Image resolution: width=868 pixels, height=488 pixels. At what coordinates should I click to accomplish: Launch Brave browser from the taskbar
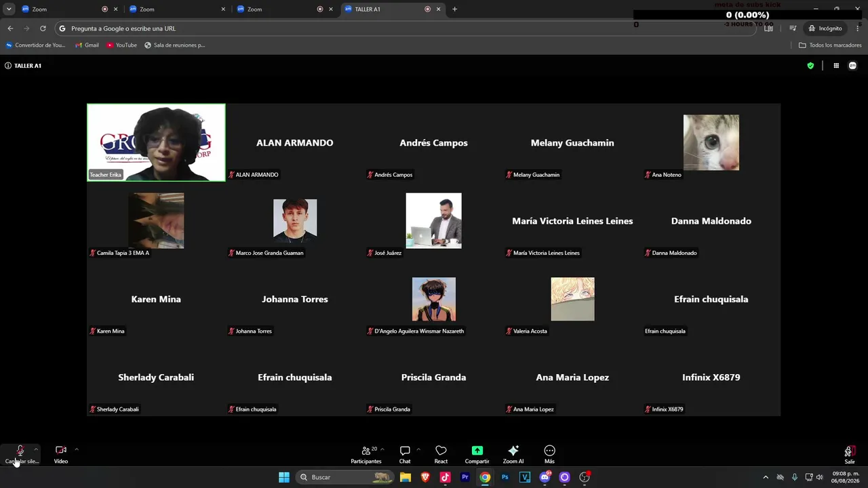point(425,477)
